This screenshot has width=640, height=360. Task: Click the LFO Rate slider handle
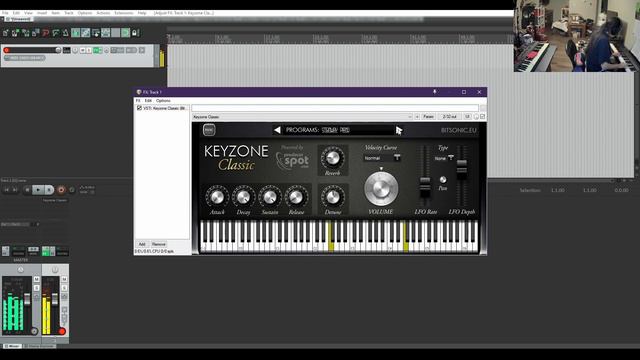click(x=425, y=184)
